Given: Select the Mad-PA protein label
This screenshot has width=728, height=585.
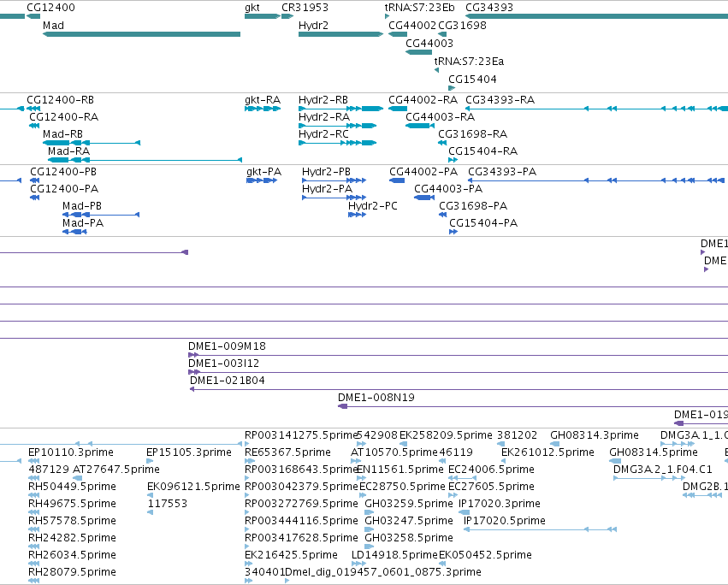Looking at the screenshot, I should (83, 223).
